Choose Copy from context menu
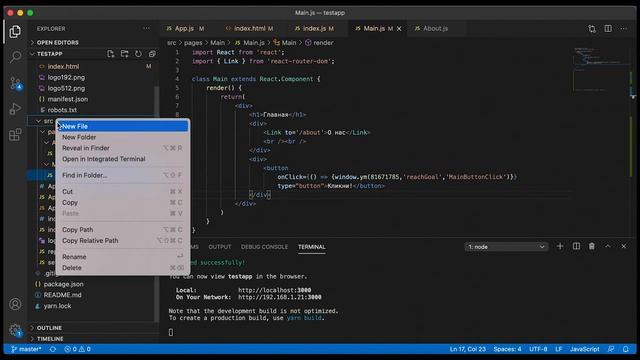This screenshot has width=640, height=360. (x=122, y=202)
